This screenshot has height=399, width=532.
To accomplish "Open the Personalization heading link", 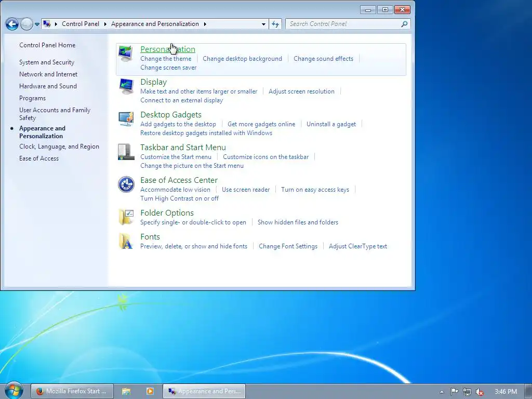I will point(168,49).
